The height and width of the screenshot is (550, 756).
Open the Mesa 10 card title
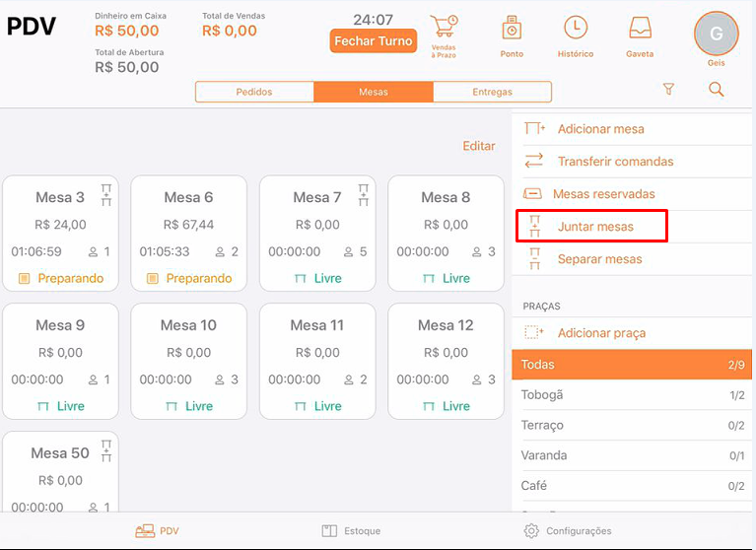coord(188,325)
